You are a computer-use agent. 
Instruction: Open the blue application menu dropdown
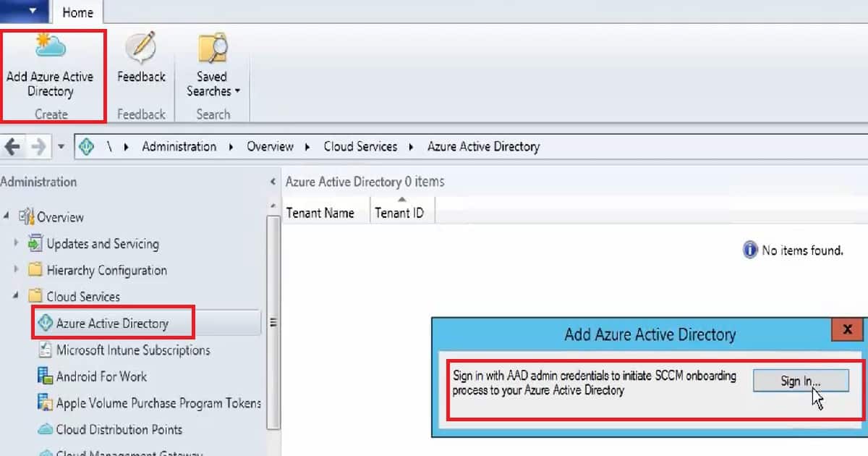pyautogui.click(x=26, y=10)
